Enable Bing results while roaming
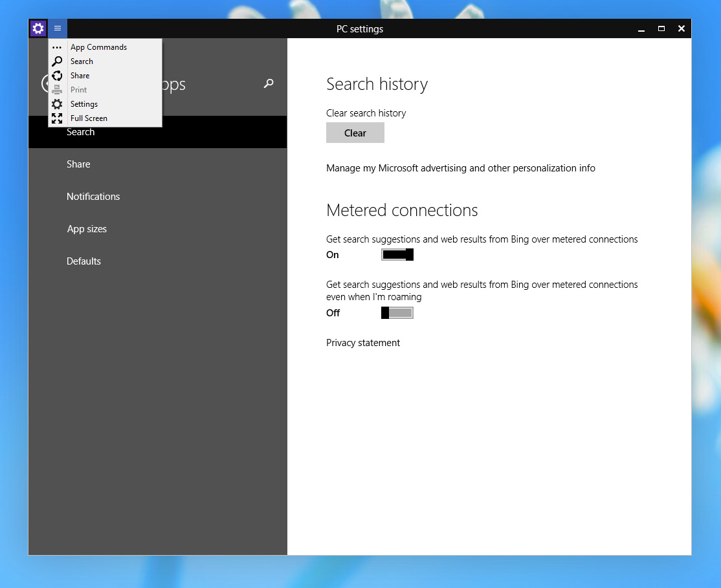This screenshot has width=721, height=588. point(397,312)
